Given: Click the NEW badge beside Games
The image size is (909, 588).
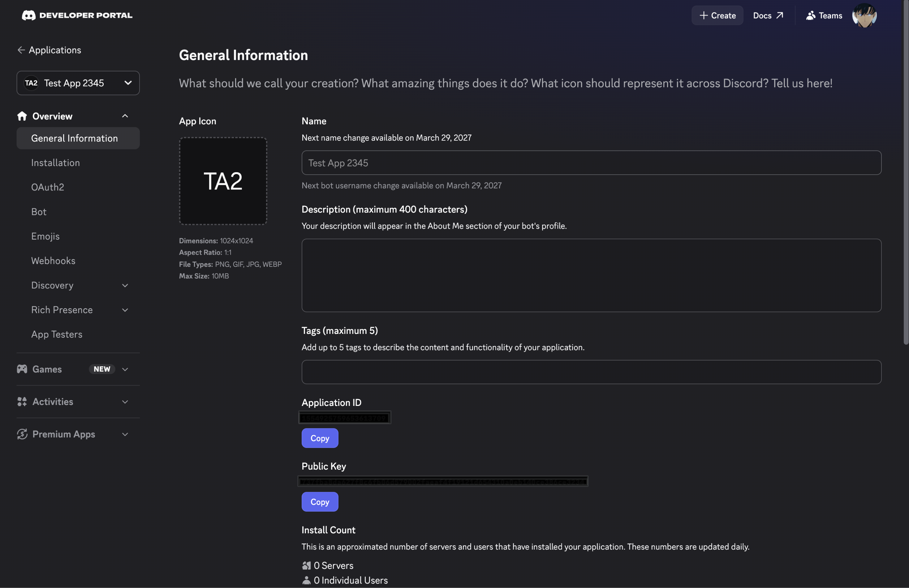Looking at the screenshot, I should click(x=102, y=369).
